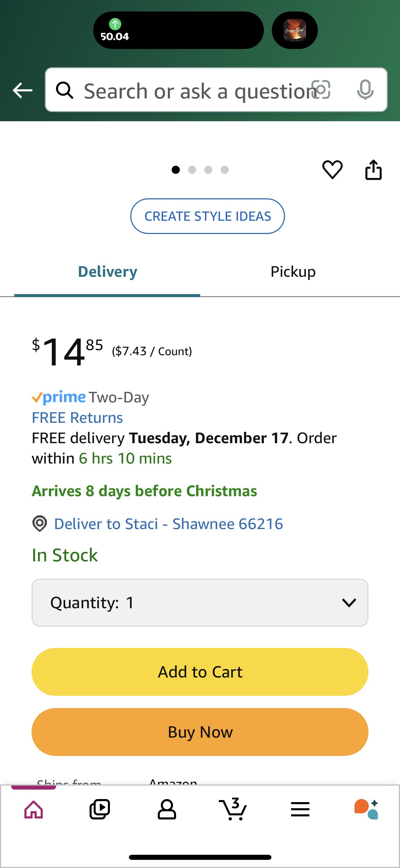This screenshot has height=868, width=400.
Task: Open camera lens search
Action: pyautogui.click(x=321, y=90)
